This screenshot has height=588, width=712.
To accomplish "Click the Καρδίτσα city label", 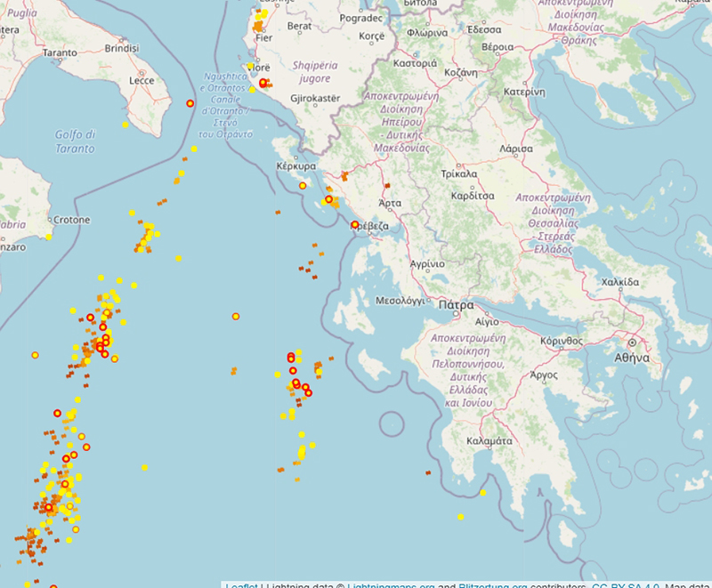I will pos(473,196).
